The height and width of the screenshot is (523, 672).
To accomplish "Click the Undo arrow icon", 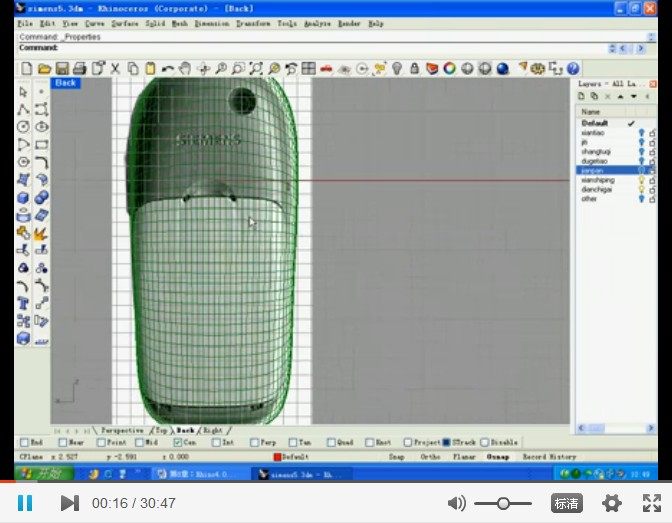I will coord(168,69).
